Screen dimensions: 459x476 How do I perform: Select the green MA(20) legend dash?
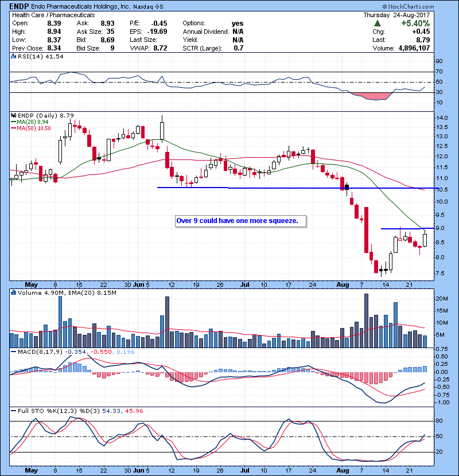(x=13, y=122)
